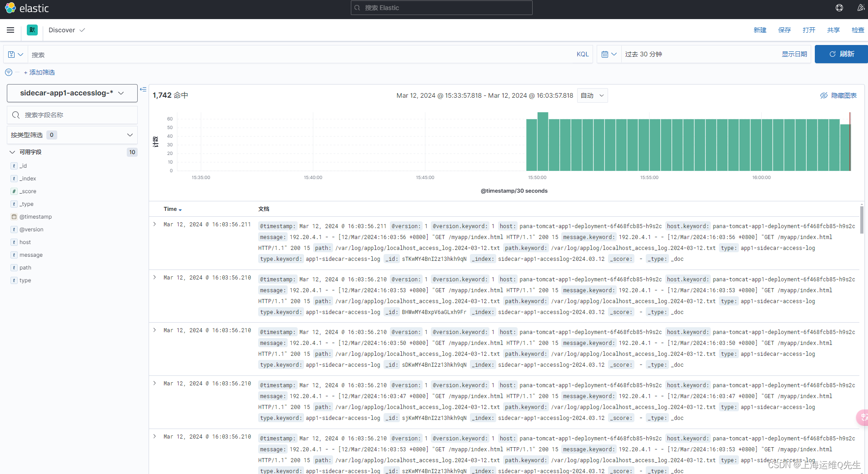The image size is (868, 474).
Task: Click the _index field type icon
Action: 14,179
